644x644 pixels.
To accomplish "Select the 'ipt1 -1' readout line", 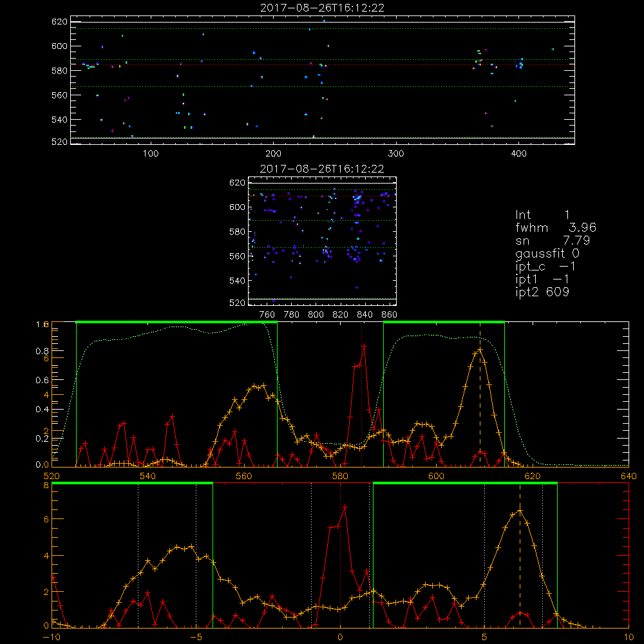I will click(542, 279).
